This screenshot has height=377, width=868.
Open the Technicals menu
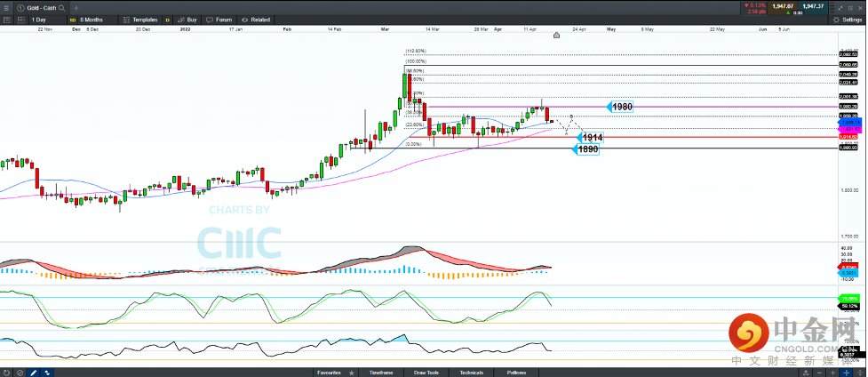(x=472, y=373)
